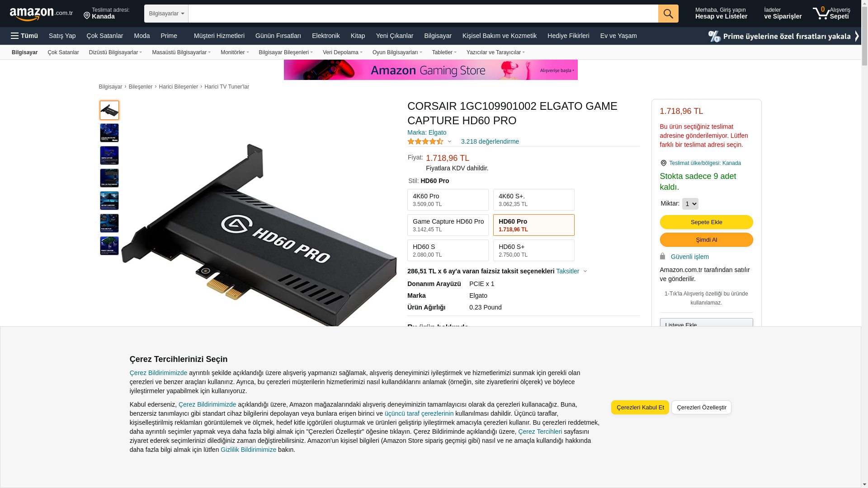The image size is (868, 488).
Task: Click the star rating icons
Action: 425,141
